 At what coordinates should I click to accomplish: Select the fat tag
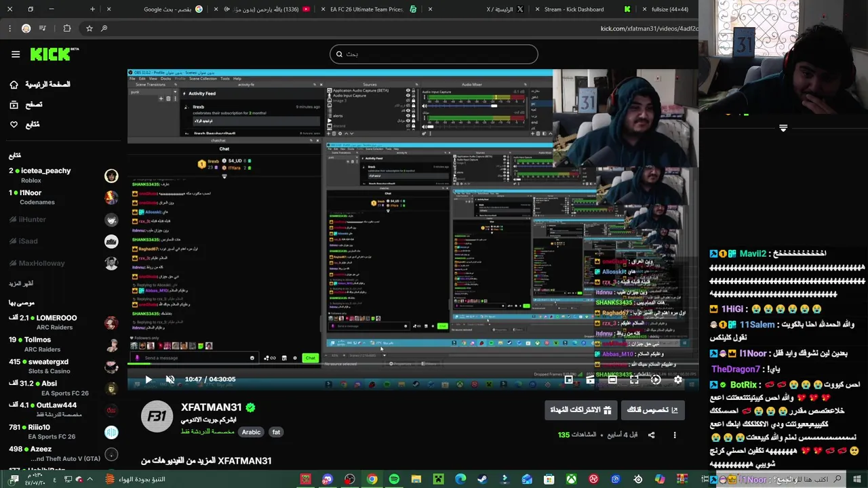click(x=276, y=432)
